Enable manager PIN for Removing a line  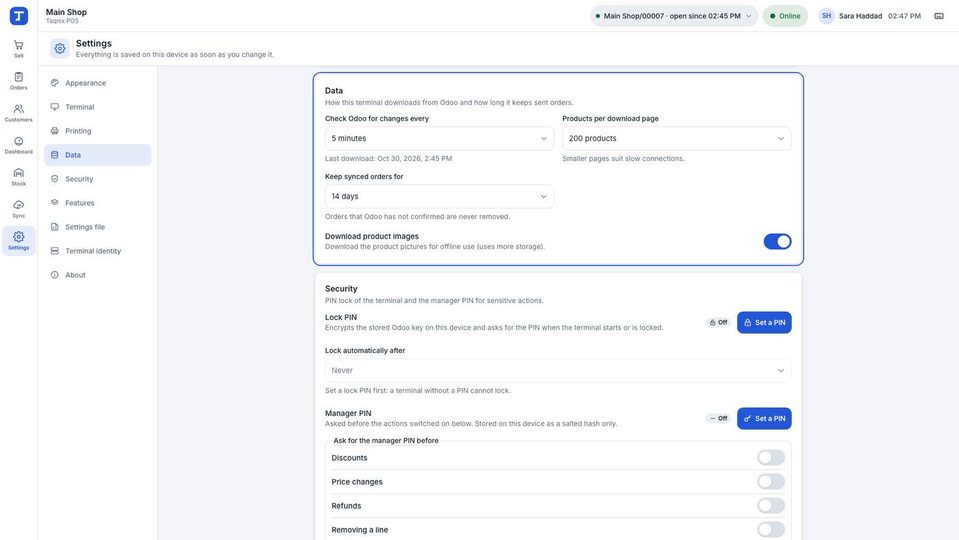point(771,530)
